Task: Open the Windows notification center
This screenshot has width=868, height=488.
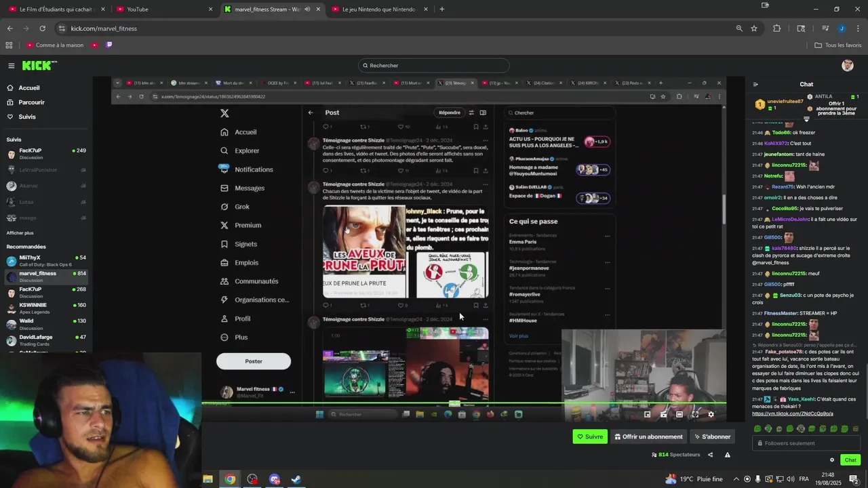Action: 854,479
